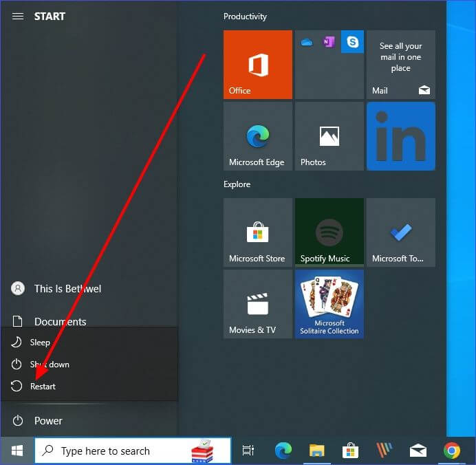Open the Office tile
Viewport: 476px width, 465px height.
click(258, 65)
